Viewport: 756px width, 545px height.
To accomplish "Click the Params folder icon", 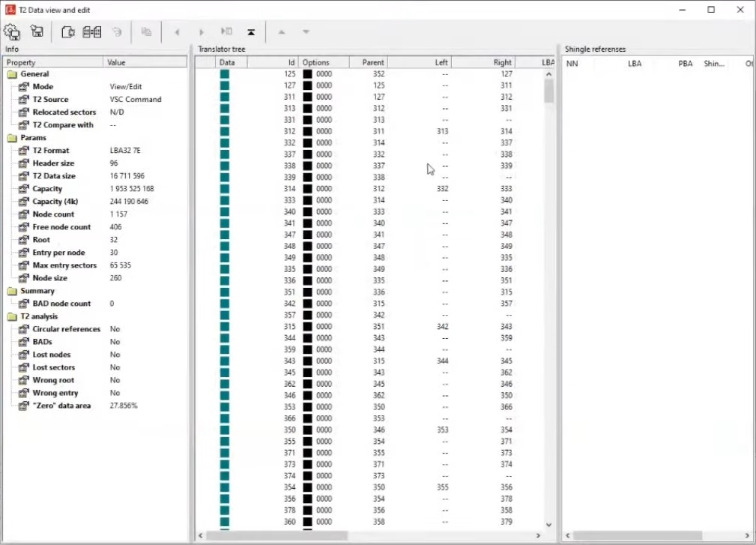I will [x=12, y=138].
